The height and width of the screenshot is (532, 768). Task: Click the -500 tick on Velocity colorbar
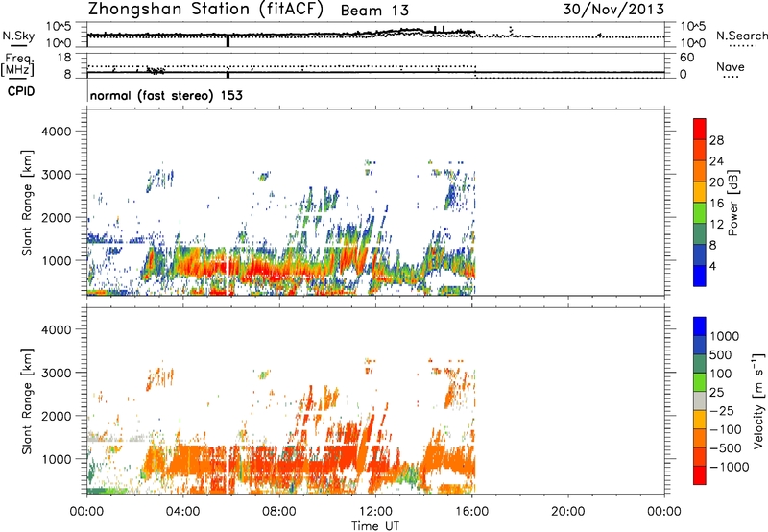pyautogui.click(x=726, y=447)
